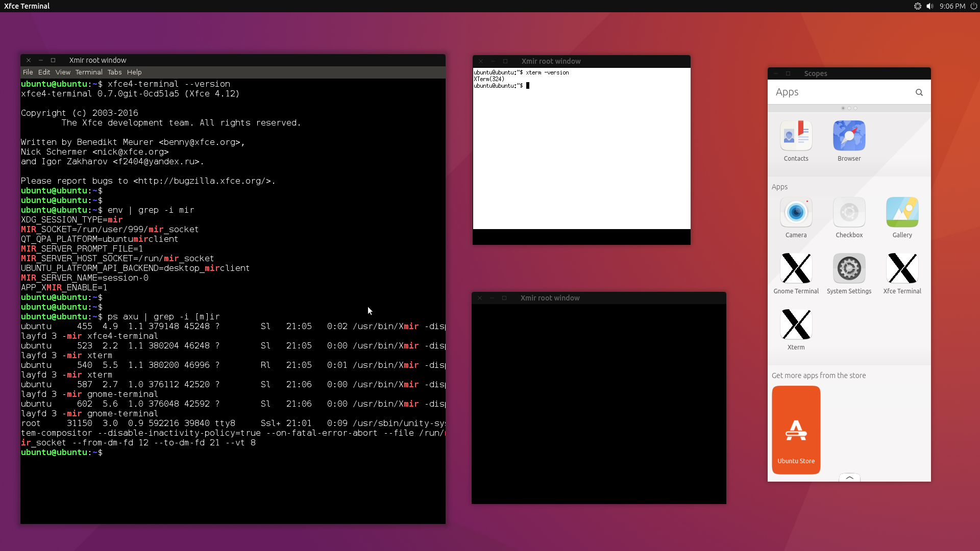The width and height of the screenshot is (980, 551).
Task: Launch the Checkbox app
Action: pos(849,212)
